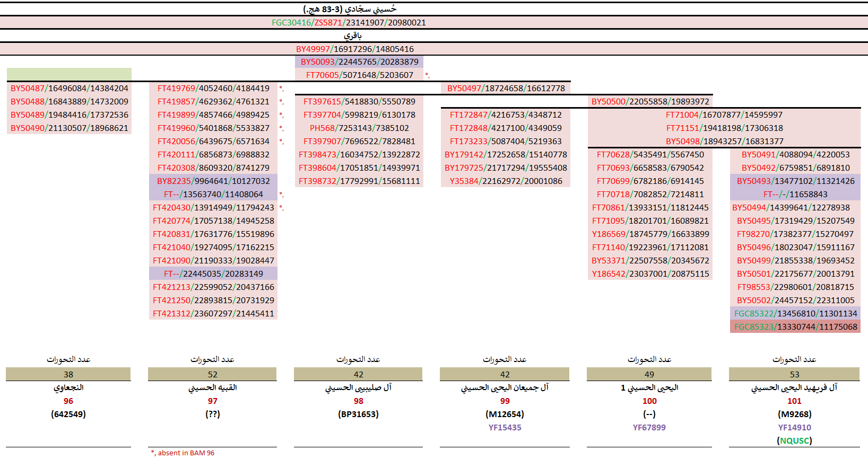
Task: Select the green NQUSC label
Action: (794, 440)
